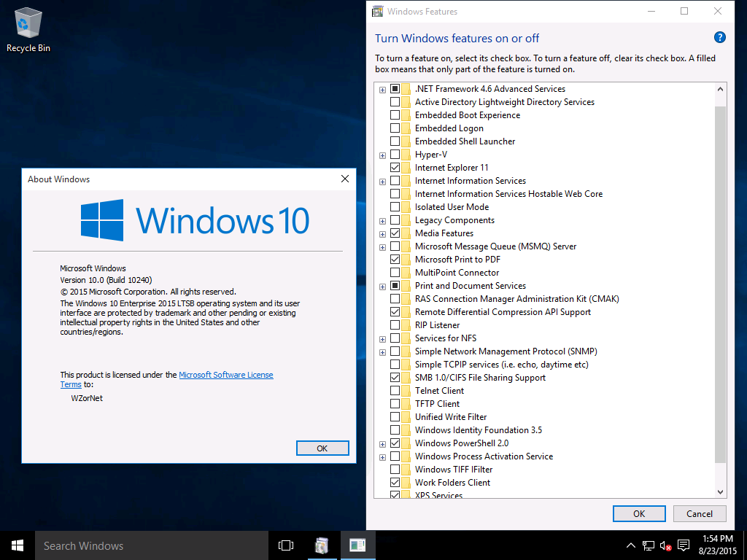Click the Search Windows box
Image resolution: width=747 pixels, height=560 pixels.
click(x=152, y=545)
